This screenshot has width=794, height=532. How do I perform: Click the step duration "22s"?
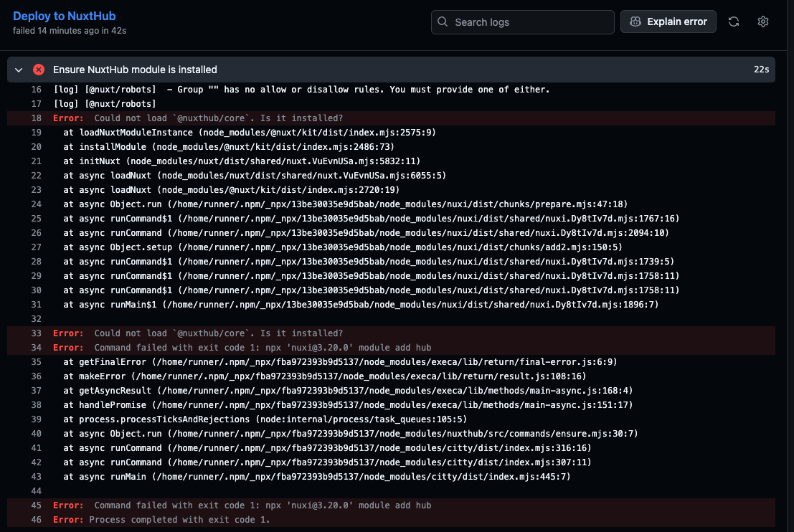(x=761, y=70)
